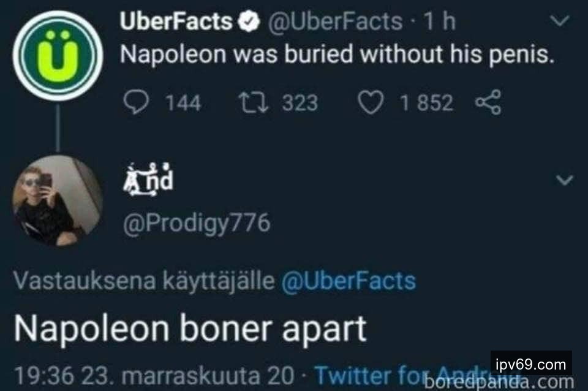This screenshot has height=391, width=588.
Task: Like the tweet with the heart icon
Action: click(369, 102)
